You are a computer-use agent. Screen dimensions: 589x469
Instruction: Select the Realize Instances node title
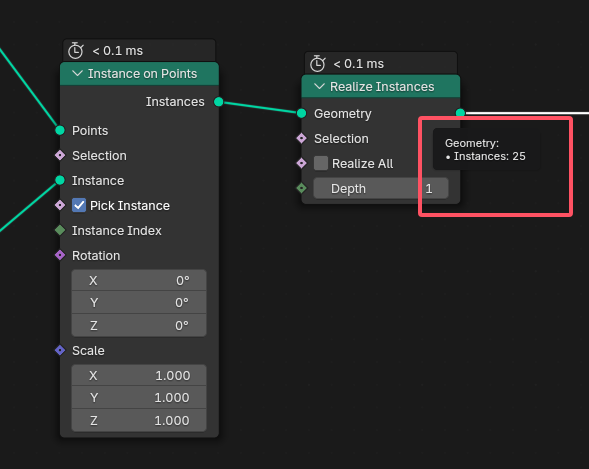(382, 87)
